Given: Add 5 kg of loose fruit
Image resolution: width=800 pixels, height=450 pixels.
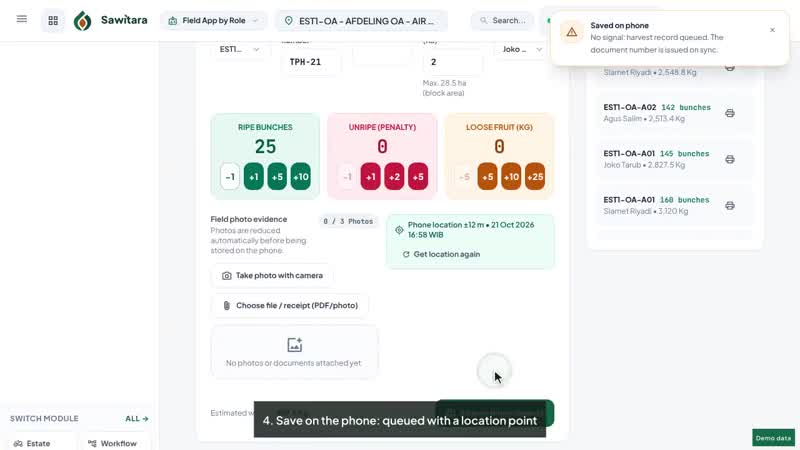Looking at the screenshot, I should 487,177.
